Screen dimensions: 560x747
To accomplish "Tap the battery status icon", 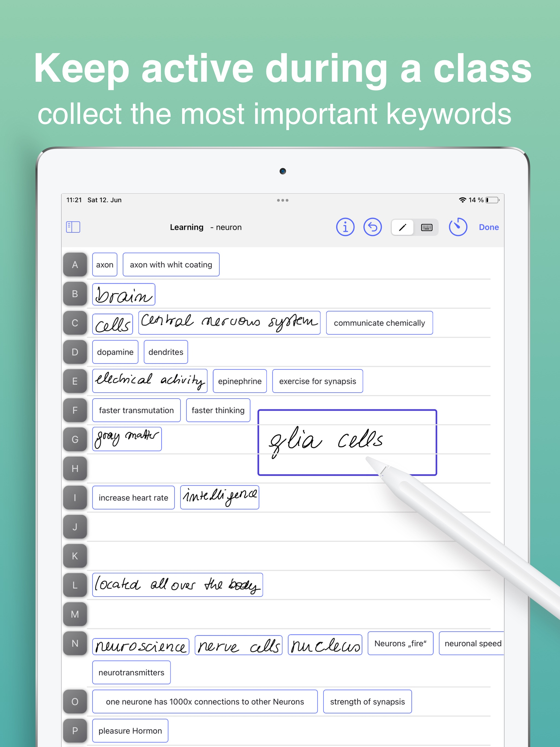I will coord(492,200).
